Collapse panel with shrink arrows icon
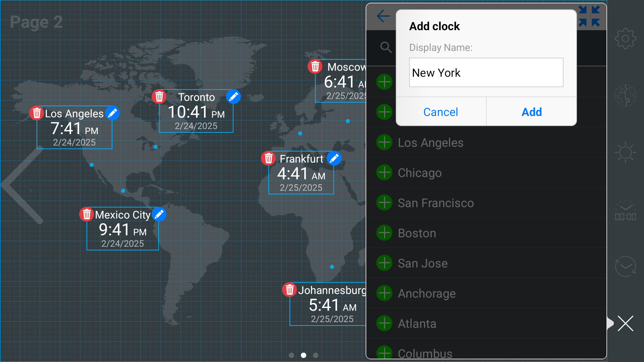This screenshot has width=644, height=362. pos(589,16)
